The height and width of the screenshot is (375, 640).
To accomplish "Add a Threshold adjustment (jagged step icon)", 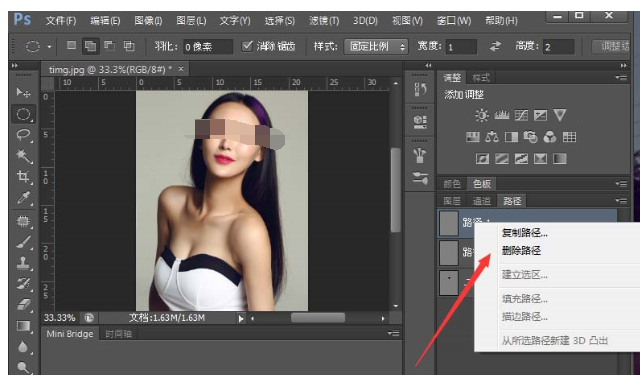I will click(521, 158).
